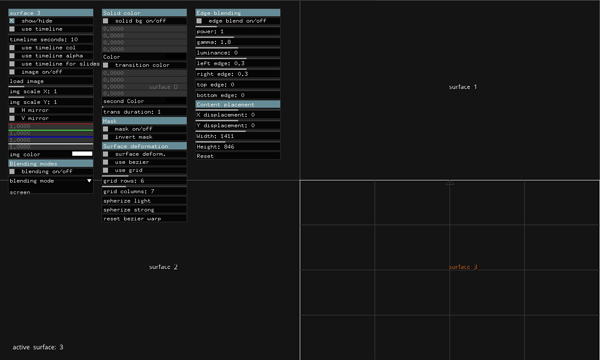Enable mask on/off checkbox
The image size is (600, 360).
coord(106,129)
